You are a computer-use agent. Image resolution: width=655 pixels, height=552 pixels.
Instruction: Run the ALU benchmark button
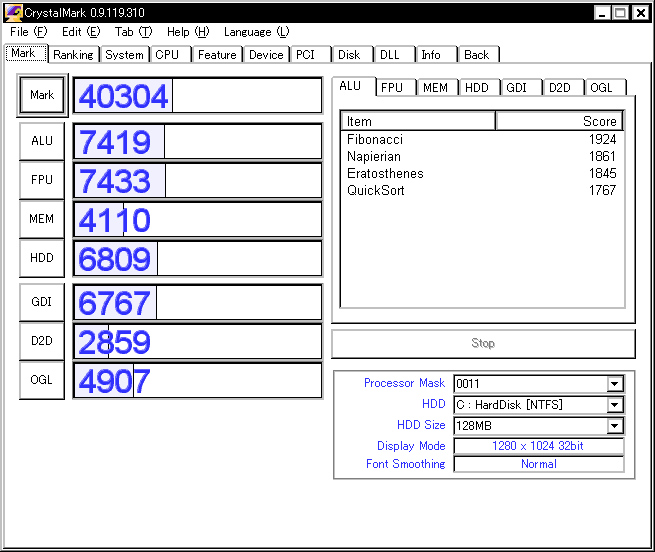click(x=42, y=141)
